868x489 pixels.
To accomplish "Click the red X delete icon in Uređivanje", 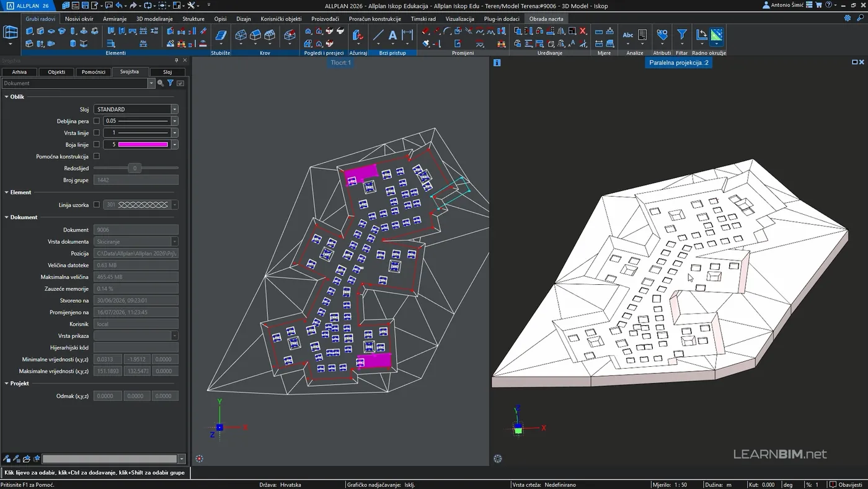I will pyautogui.click(x=583, y=31).
